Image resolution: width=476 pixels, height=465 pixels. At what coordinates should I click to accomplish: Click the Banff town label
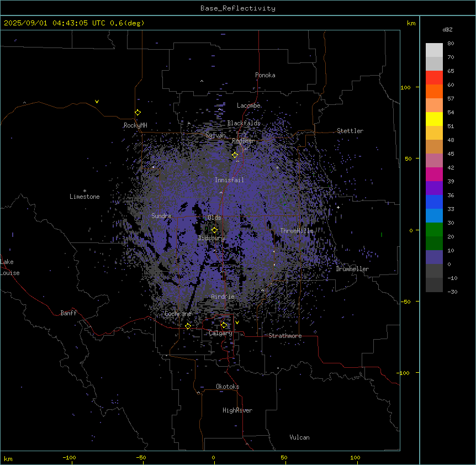click(68, 313)
